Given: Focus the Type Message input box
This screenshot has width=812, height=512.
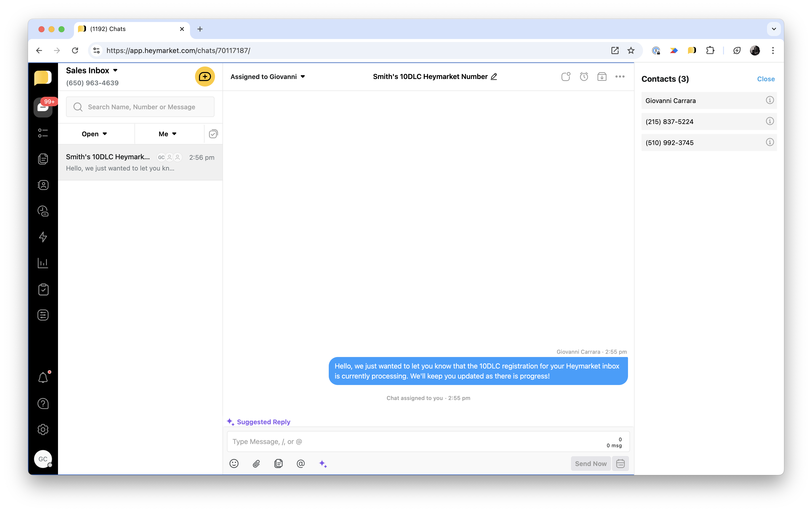Looking at the screenshot, I should [428, 441].
